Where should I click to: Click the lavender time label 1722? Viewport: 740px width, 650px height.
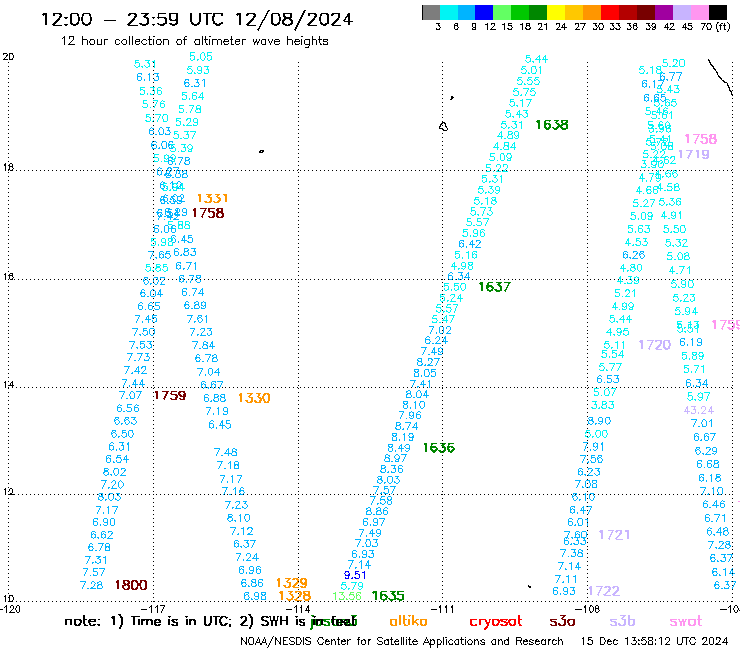[x=604, y=591]
